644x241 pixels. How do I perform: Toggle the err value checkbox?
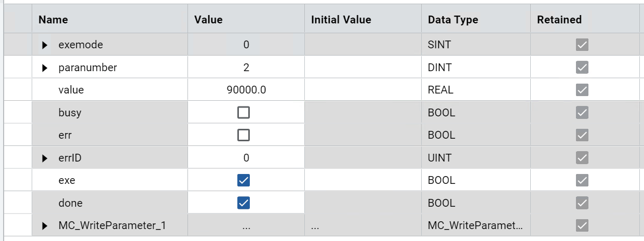click(243, 135)
